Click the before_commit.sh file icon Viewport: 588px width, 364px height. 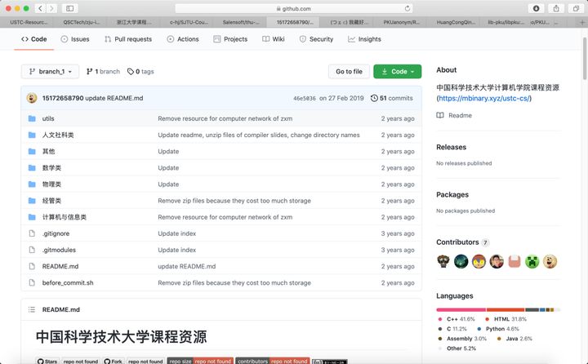tap(32, 282)
